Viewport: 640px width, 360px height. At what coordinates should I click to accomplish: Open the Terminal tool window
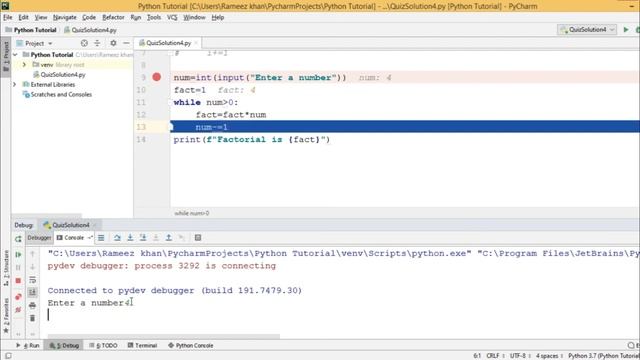[x=142, y=345]
